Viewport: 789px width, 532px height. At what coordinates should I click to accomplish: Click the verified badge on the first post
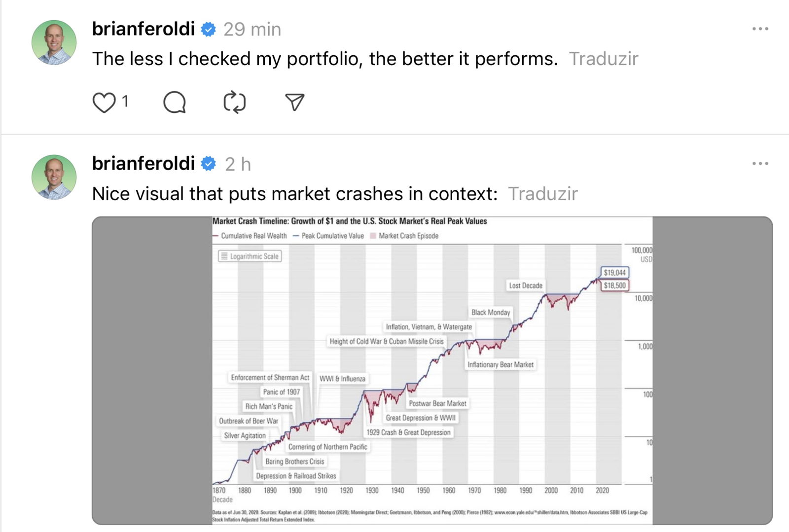[x=209, y=30]
